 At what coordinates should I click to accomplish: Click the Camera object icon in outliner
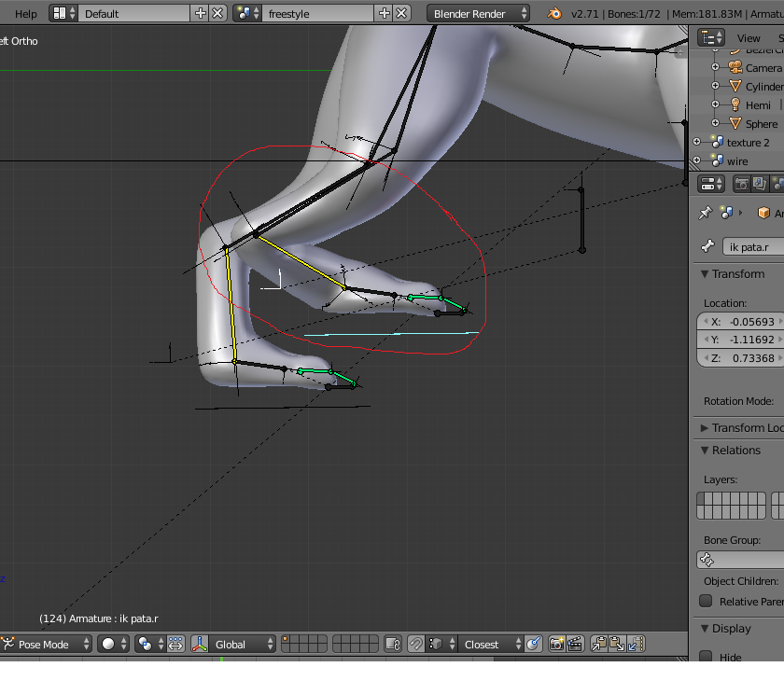click(x=735, y=68)
